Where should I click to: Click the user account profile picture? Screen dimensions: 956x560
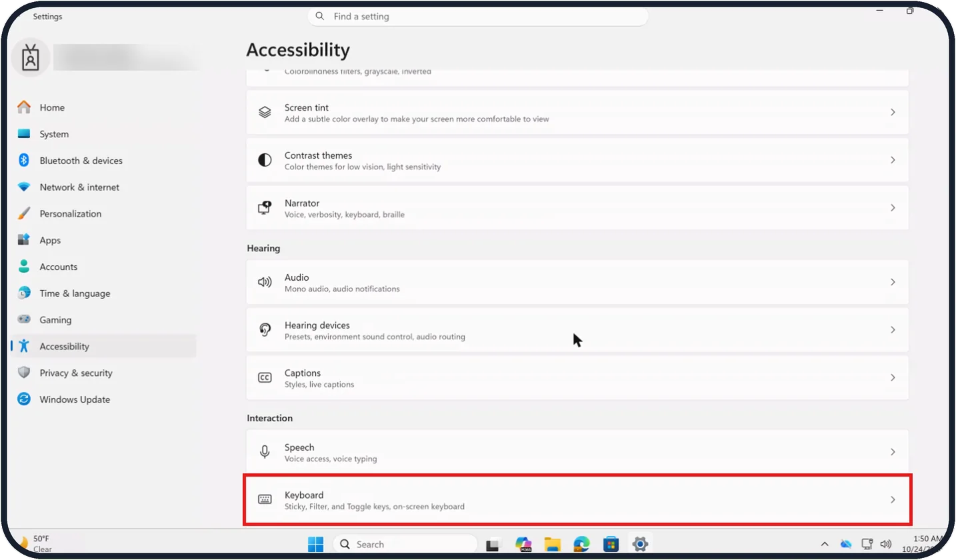(31, 58)
